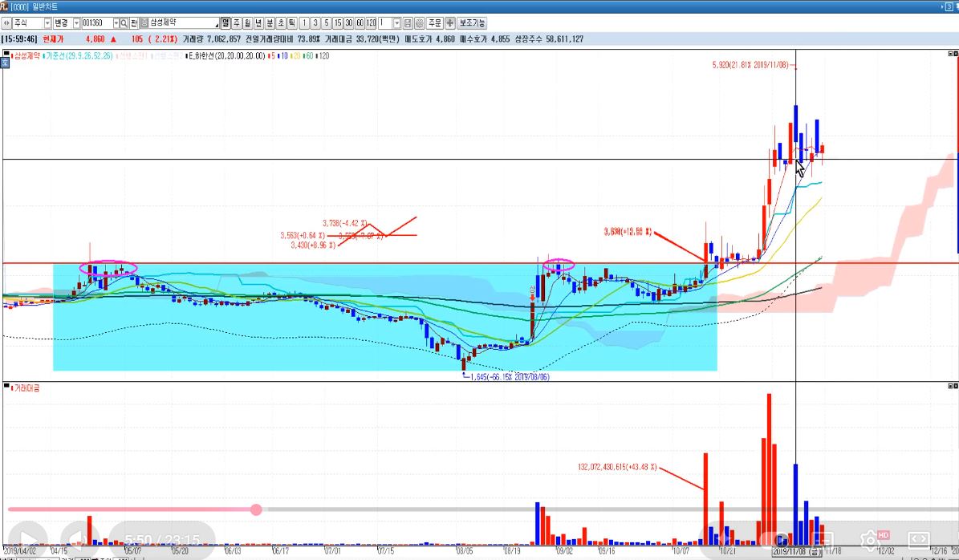The image size is (959, 560).
Task: Click the stock code search magnifier icon
Action: 124,23
